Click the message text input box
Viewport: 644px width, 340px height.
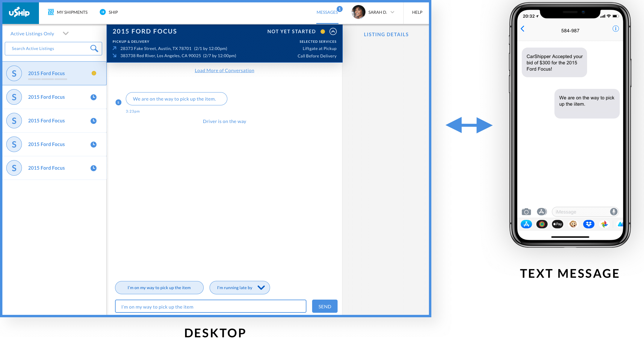211,306
